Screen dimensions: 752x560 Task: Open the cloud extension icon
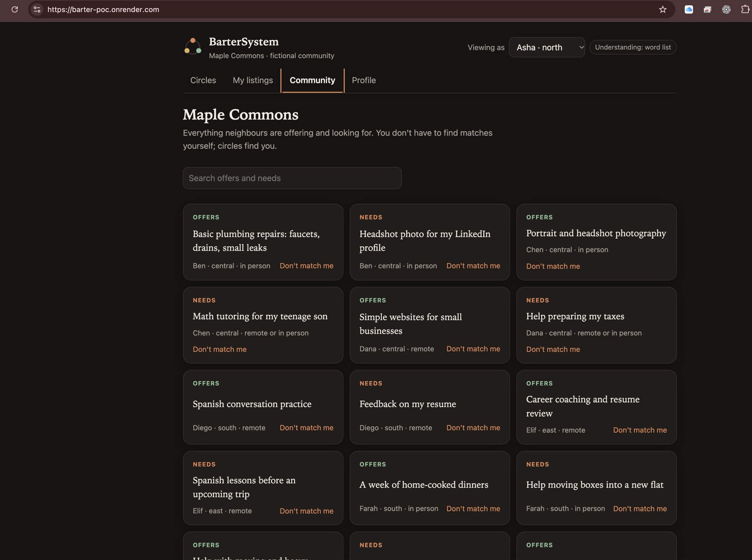[x=689, y=9]
